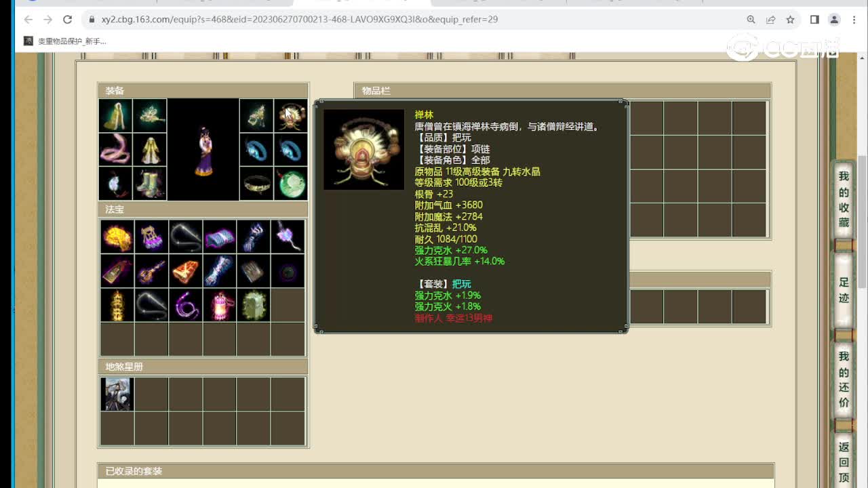868x488 pixels.
Task: Select the golden winged ornament equipment icon
Action: (x=150, y=116)
